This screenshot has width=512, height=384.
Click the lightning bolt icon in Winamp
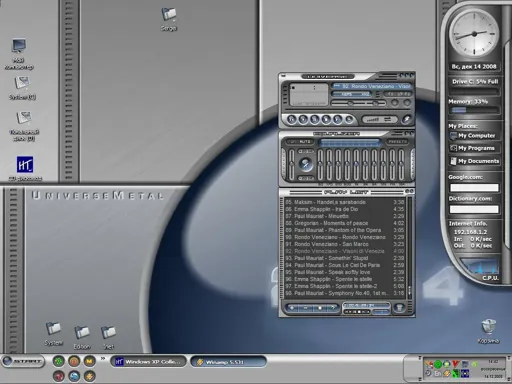pyautogui.click(x=406, y=119)
